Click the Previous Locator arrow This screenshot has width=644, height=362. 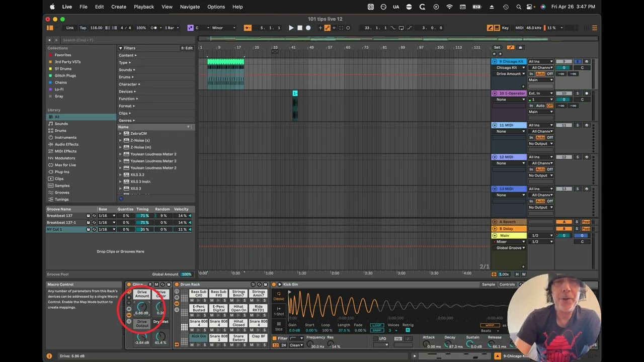494,53
